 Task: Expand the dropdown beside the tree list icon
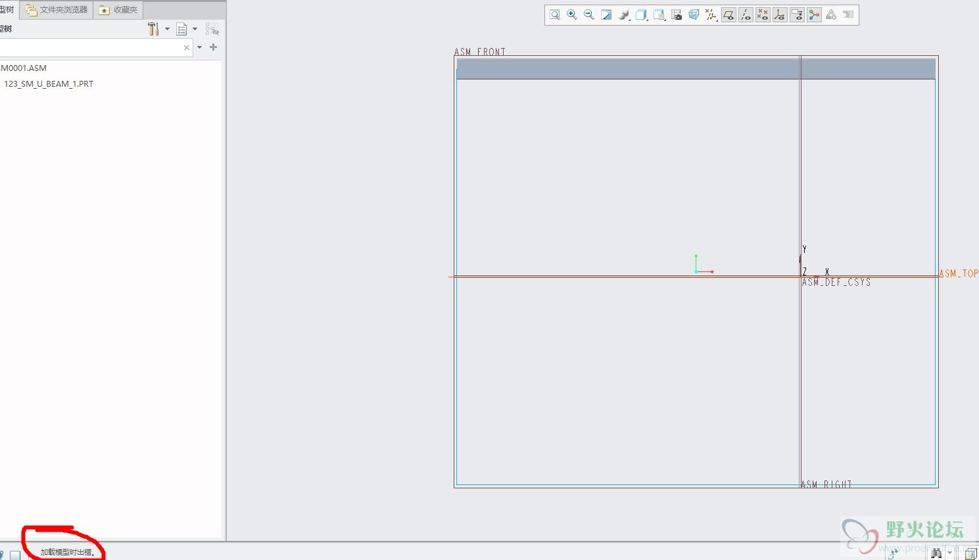(x=195, y=29)
